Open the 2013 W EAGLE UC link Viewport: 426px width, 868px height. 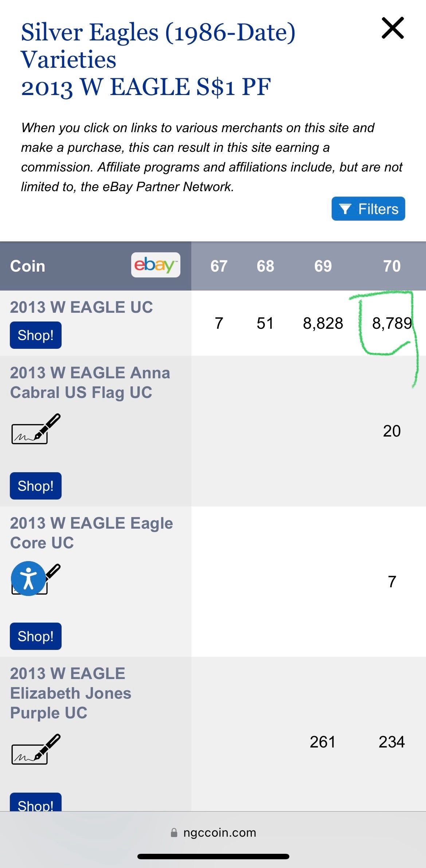click(81, 307)
